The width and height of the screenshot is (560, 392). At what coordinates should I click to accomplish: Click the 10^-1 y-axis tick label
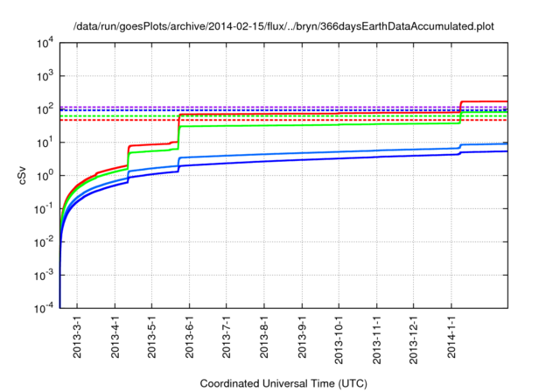click(x=44, y=209)
